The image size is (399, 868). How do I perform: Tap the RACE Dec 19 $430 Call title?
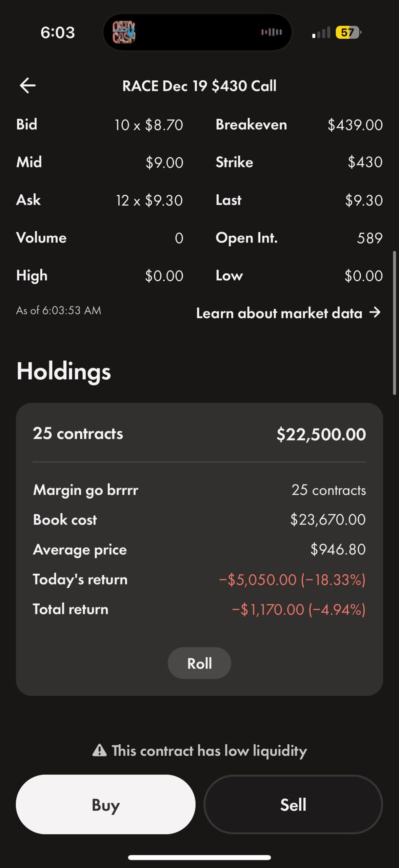pos(199,86)
